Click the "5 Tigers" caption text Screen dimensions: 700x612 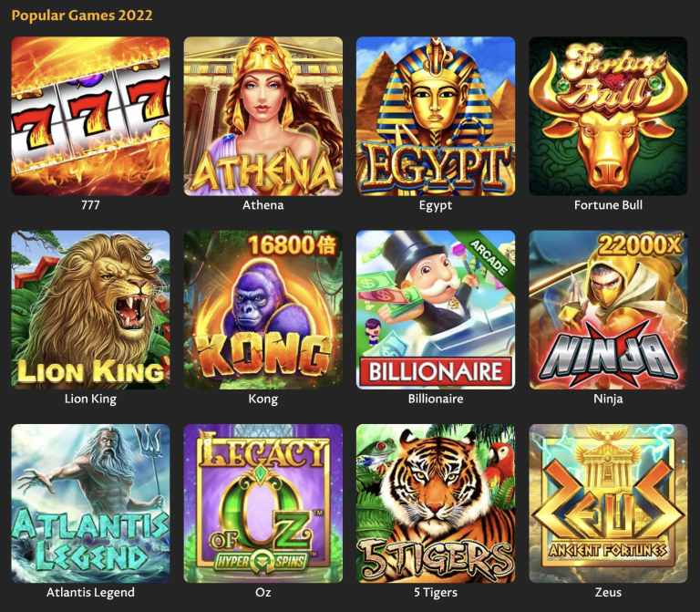coord(436,593)
